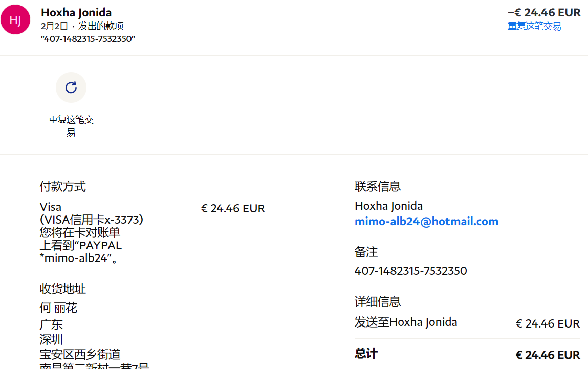Click the 备注 note number 407-1482315-7532350
588x369 pixels.
pyautogui.click(x=410, y=271)
